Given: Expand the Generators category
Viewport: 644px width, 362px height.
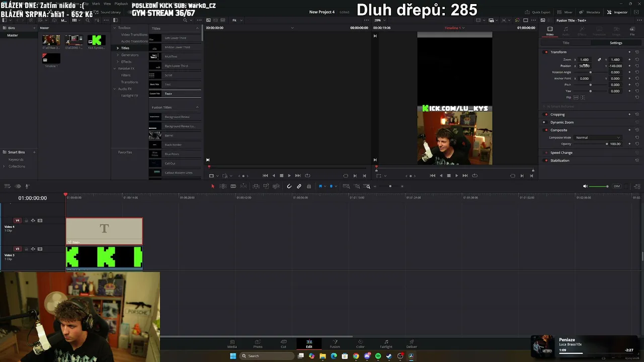Looking at the screenshot, I should tap(118, 55).
